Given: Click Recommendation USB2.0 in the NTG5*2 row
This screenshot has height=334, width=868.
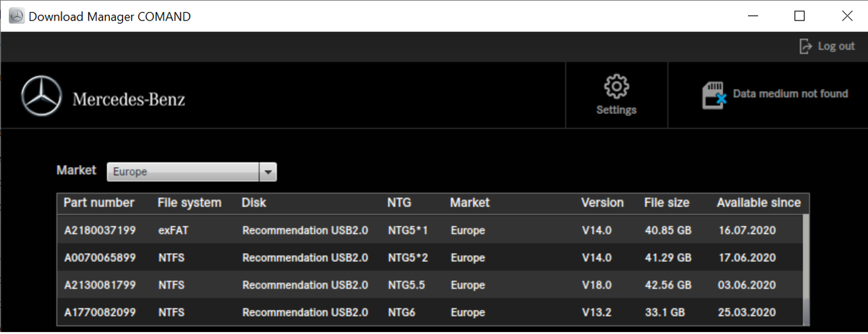Looking at the screenshot, I should 305,257.
